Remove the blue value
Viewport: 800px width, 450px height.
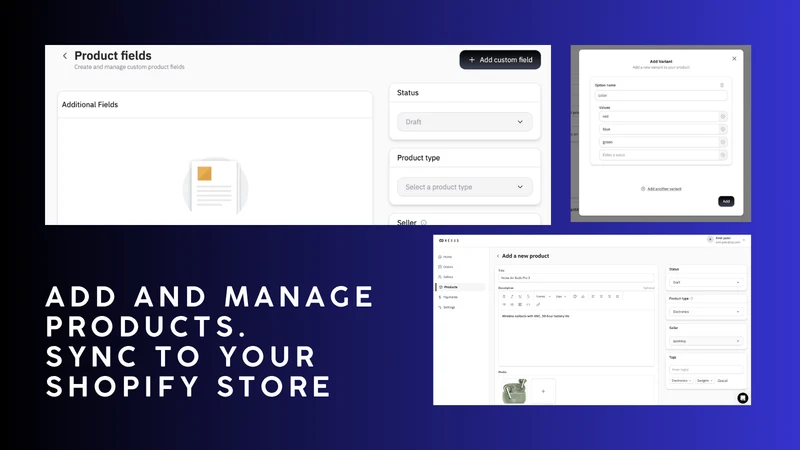[722, 129]
